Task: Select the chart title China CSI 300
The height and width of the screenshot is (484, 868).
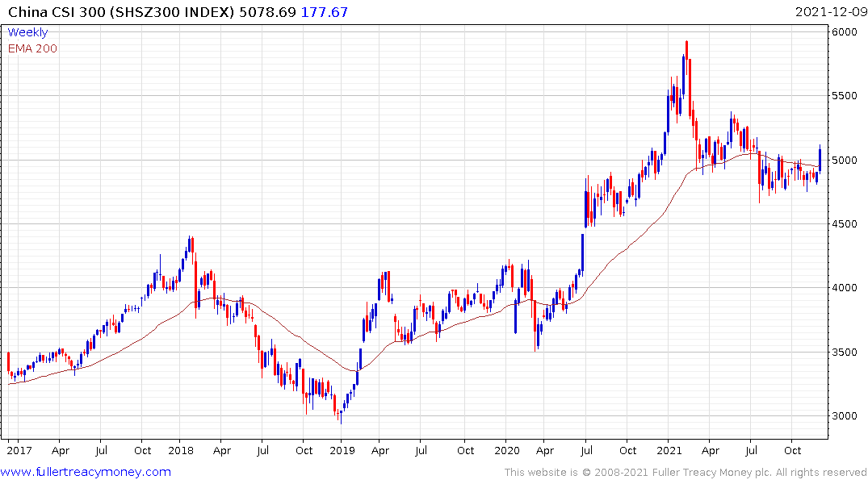Action: (x=57, y=12)
